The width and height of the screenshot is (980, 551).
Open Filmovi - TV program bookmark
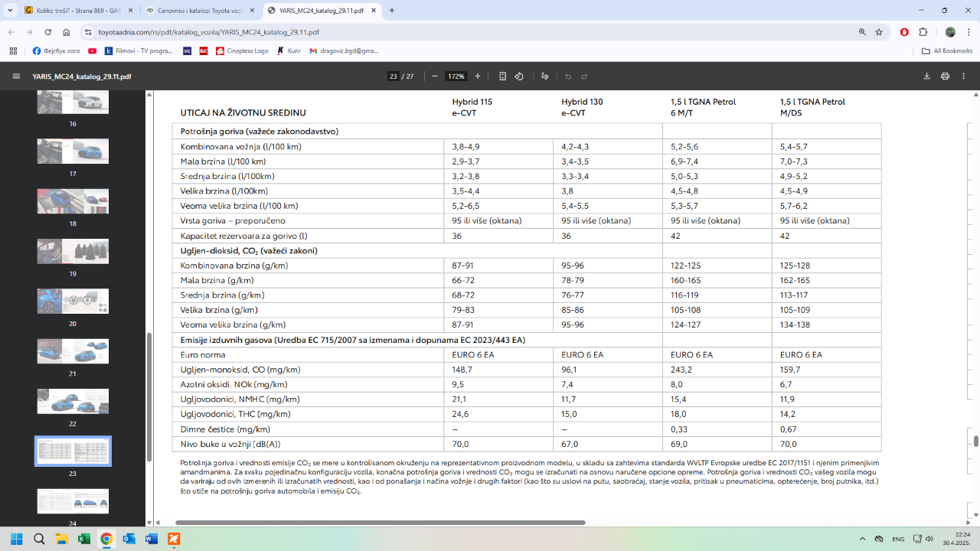tap(138, 51)
